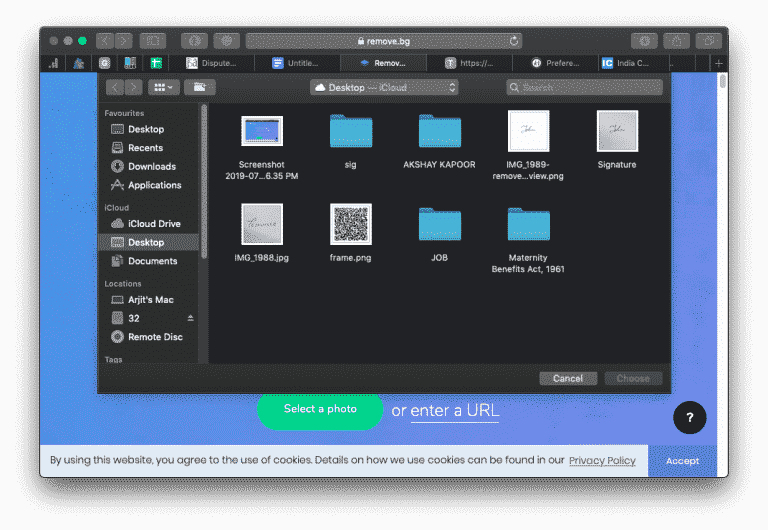Click the file dialog Search field
The image size is (768, 530).
[x=584, y=87]
